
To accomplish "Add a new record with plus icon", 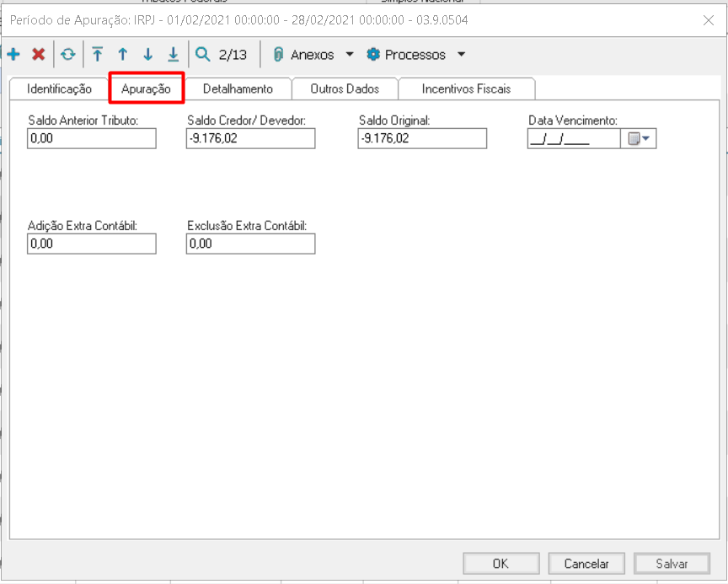I will (13, 54).
